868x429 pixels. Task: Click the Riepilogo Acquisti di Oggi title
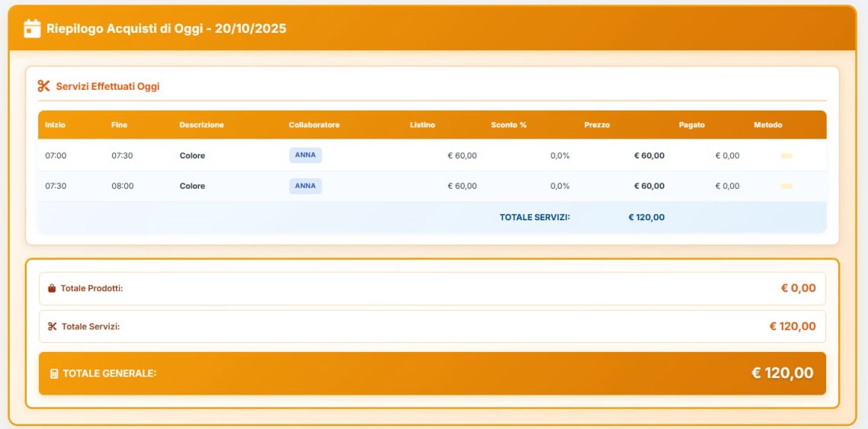point(166,29)
